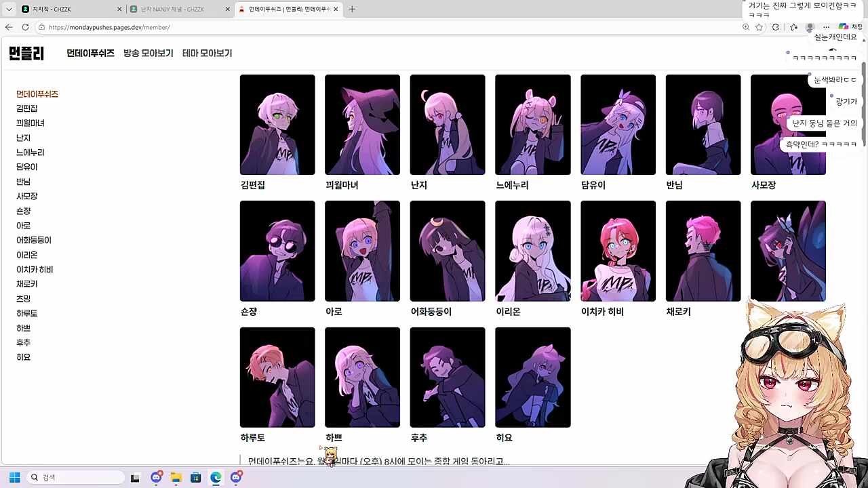This screenshot has height=488, width=868.
Task: Open the 방송 모아보기 menu
Action: click(148, 54)
